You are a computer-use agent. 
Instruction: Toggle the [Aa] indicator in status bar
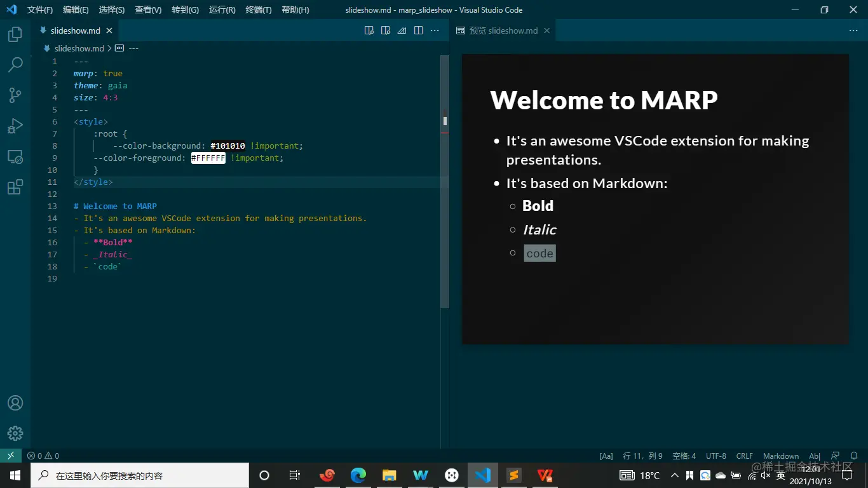(606, 456)
